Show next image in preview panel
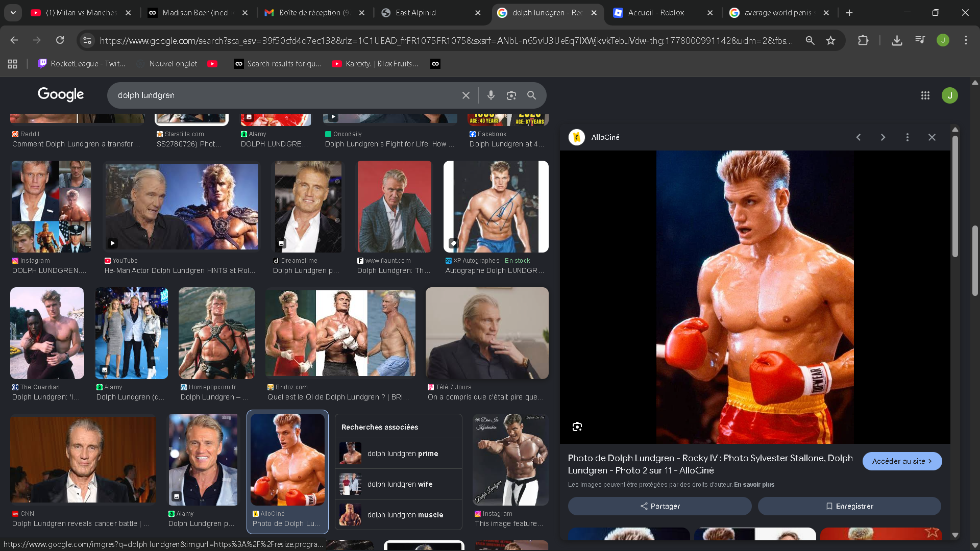Viewport: 980px width, 551px height. point(883,137)
